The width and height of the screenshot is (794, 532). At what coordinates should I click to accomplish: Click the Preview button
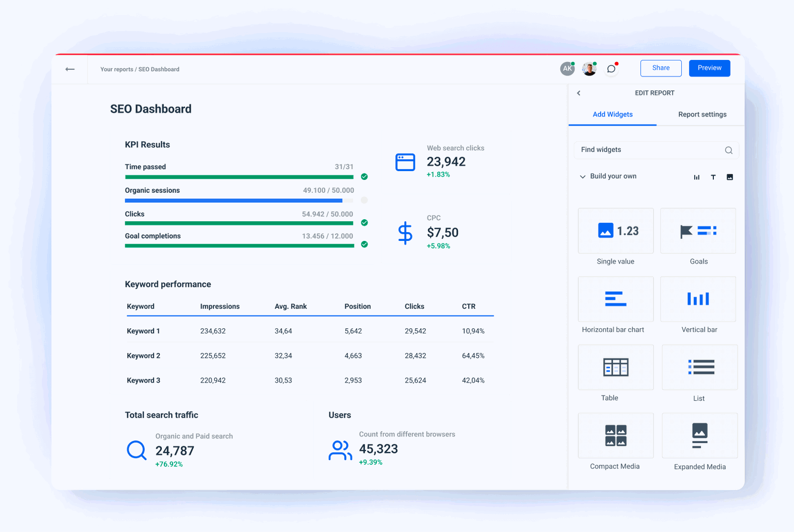709,68
